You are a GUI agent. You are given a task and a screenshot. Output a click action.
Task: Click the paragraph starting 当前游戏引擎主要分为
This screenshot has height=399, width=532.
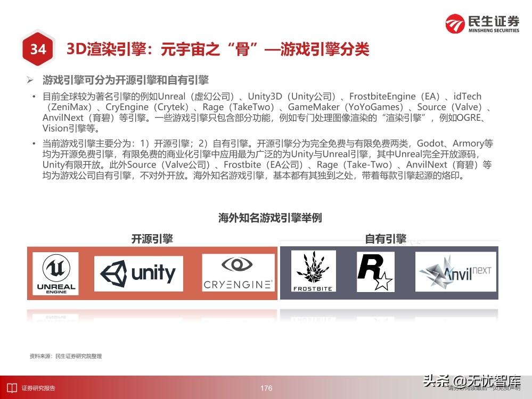(x=268, y=159)
